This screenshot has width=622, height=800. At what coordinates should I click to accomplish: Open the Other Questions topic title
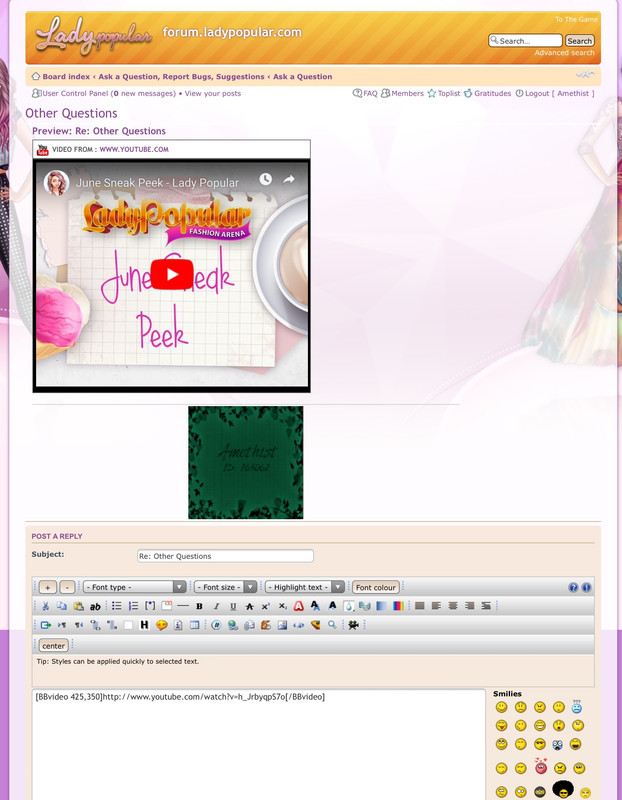(71, 113)
